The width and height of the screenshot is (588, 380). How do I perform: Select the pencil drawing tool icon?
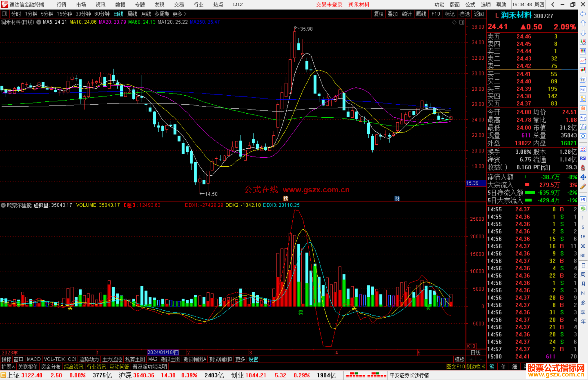tap(583, 187)
